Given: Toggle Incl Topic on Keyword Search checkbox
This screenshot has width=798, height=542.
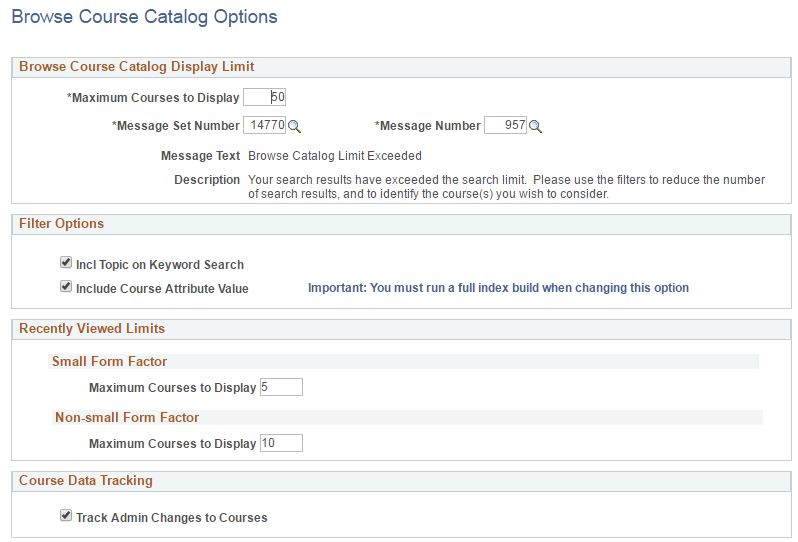Looking at the screenshot, I should [x=66, y=264].
